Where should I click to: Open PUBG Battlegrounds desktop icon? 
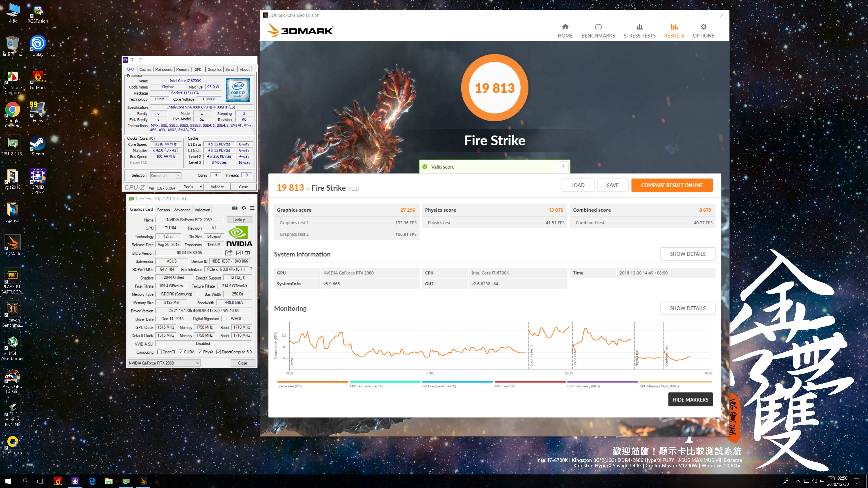[x=12, y=281]
